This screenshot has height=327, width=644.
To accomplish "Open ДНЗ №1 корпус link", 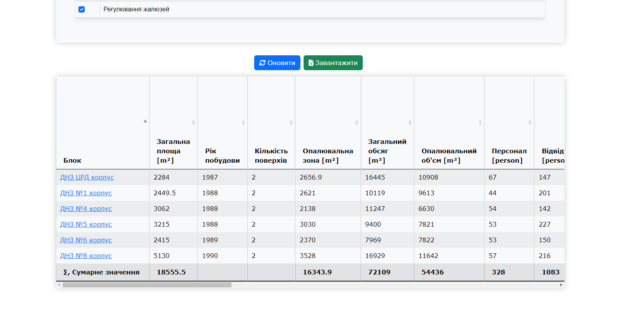I will (x=86, y=193).
